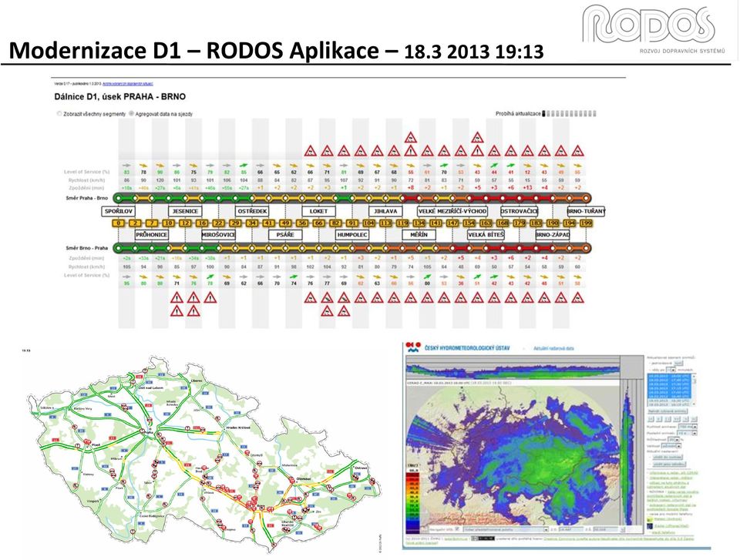740x560 pixels.
Task: Open the predefined location dropdown under the radar map
Action: pyautogui.click(x=506, y=529)
